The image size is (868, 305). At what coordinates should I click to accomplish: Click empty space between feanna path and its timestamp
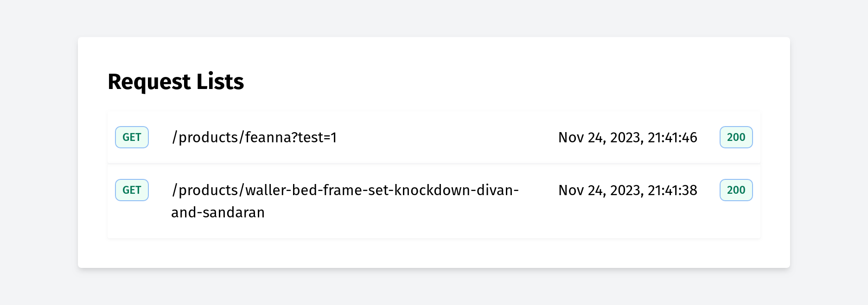click(445, 138)
